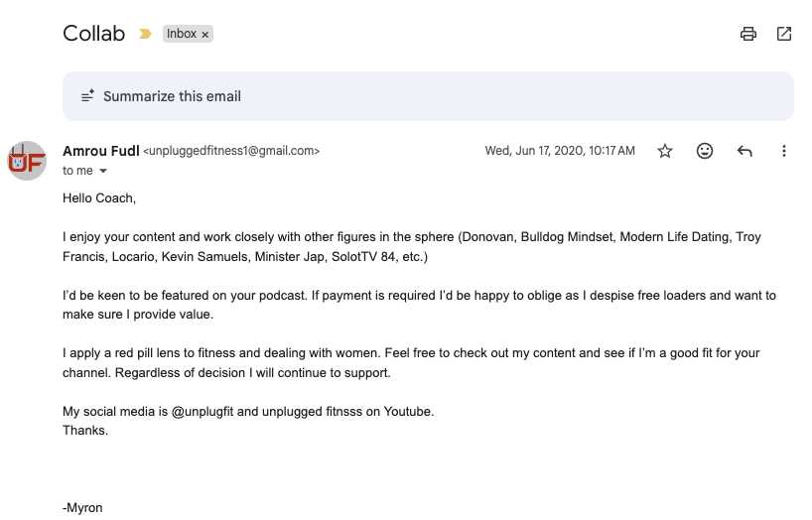Star the message from Amrou Fudl
812x520 pixels.
coord(665,151)
